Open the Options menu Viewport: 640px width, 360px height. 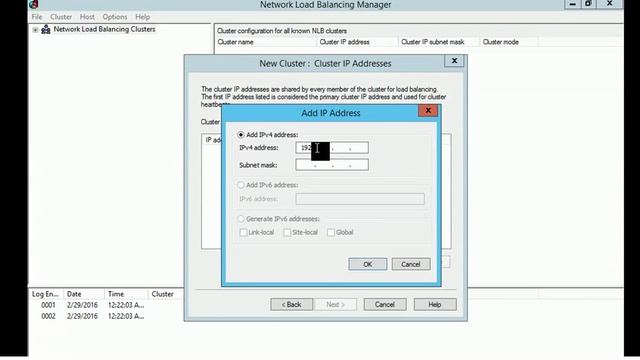115,17
